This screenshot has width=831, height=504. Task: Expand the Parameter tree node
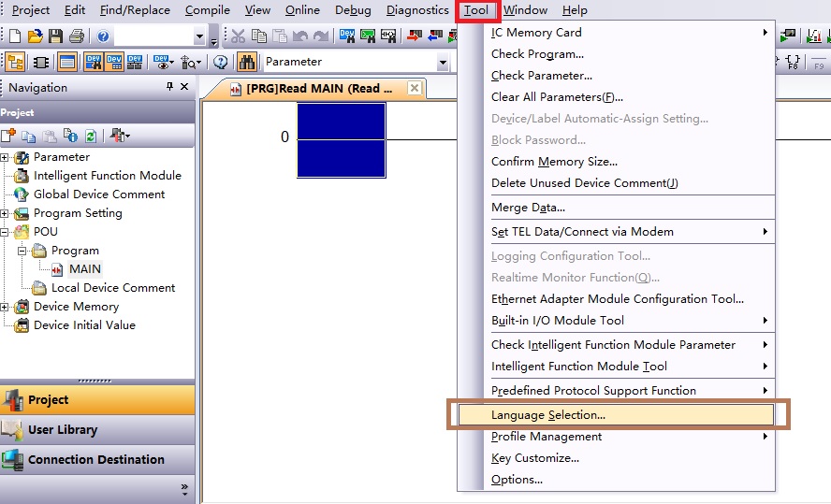(x=5, y=157)
